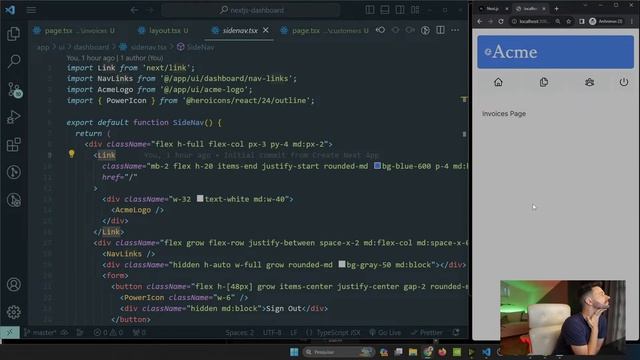Open the notifications bell in status bar
This screenshot has width=640, height=360.
coord(456,332)
